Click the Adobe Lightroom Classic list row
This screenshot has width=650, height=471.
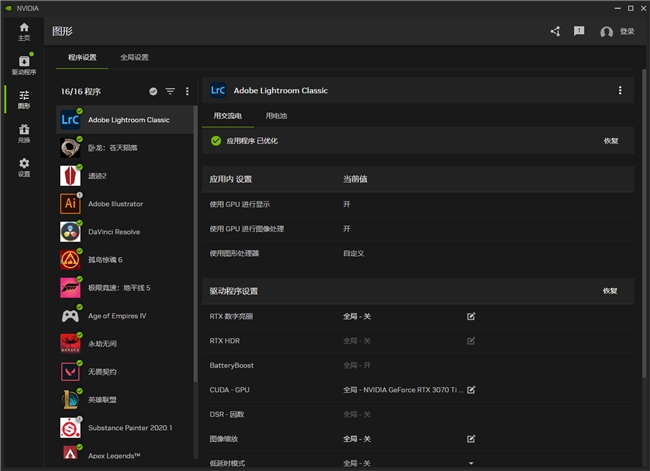pyautogui.click(x=124, y=120)
